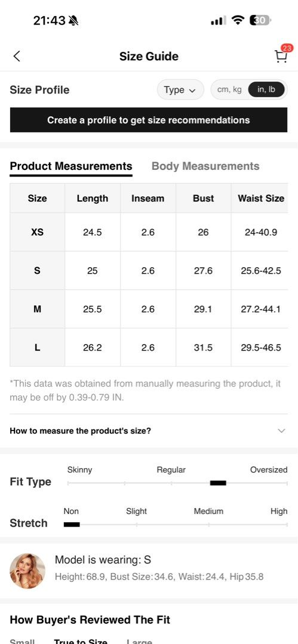Screen dimensions: 298x644
Task: Select the XS size row
Action: [x=149, y=232]
